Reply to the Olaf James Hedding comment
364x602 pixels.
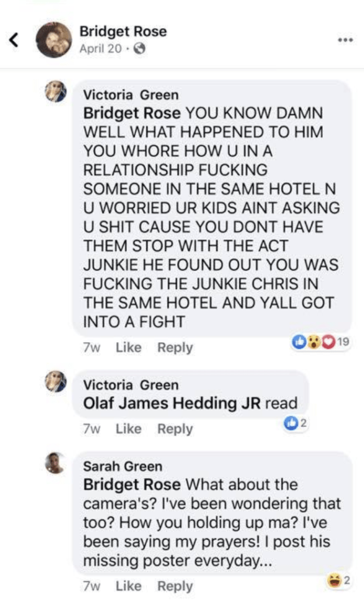pos(175,429)
